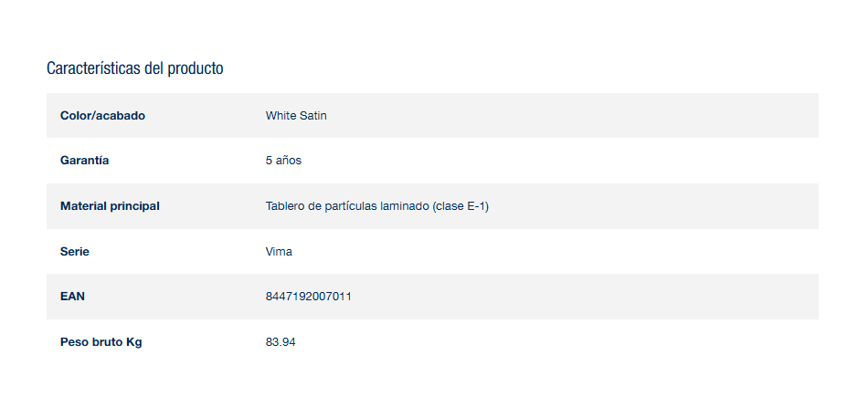Click the 'Color/acabado' row label
This screenshot has height=397, width=868.
(x=102, y=116)
